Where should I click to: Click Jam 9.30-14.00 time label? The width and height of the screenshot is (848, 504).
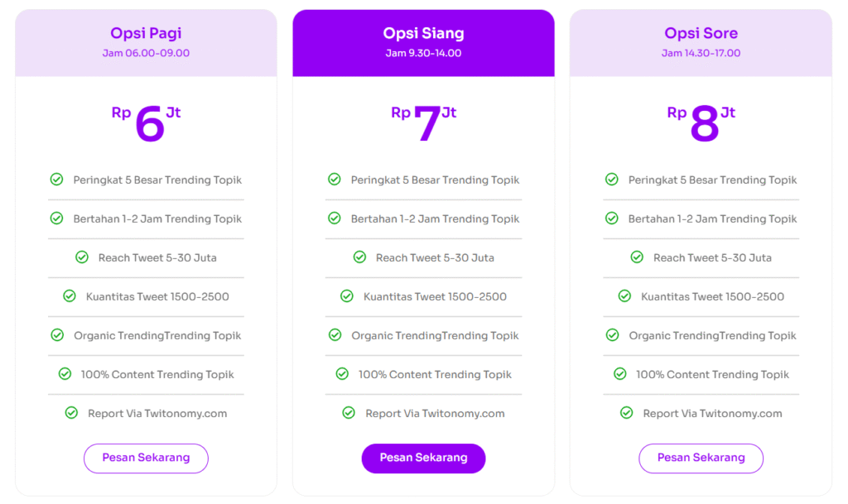coord(423,53)
